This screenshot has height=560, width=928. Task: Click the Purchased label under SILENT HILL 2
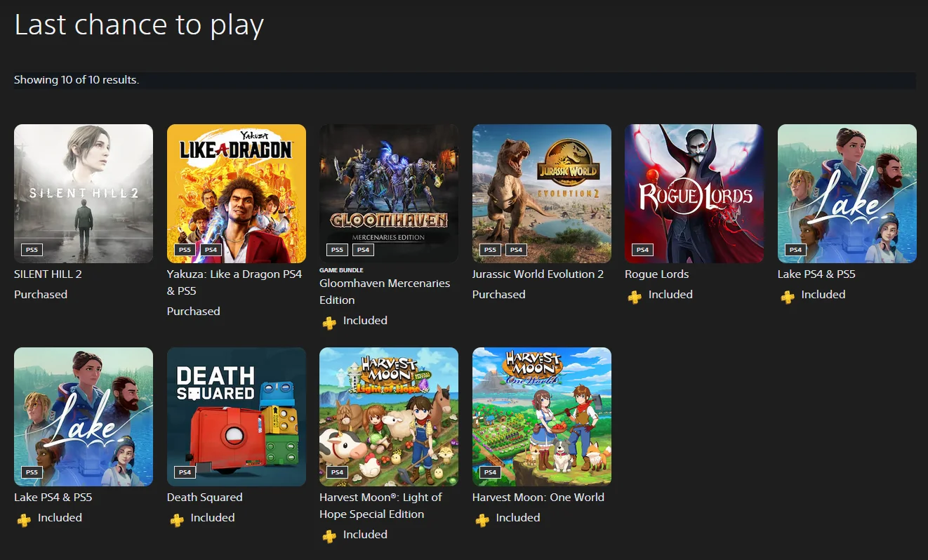click(41, 295)
